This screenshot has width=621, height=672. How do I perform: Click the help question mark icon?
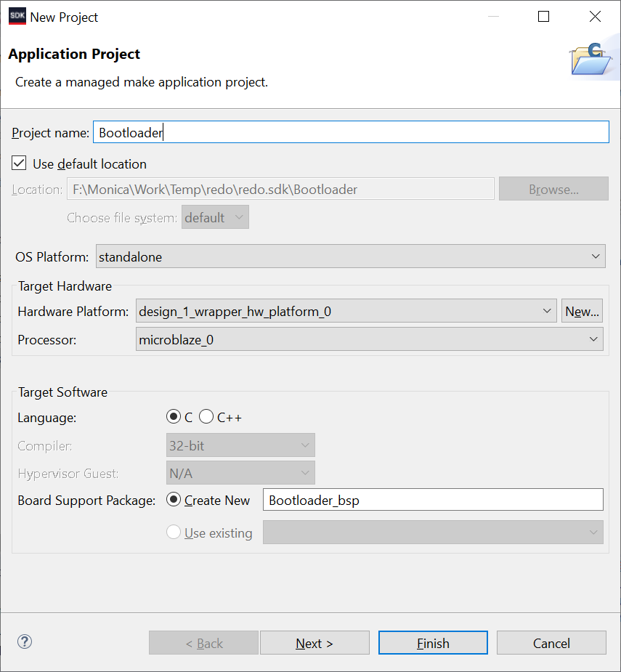pos(25,641)
